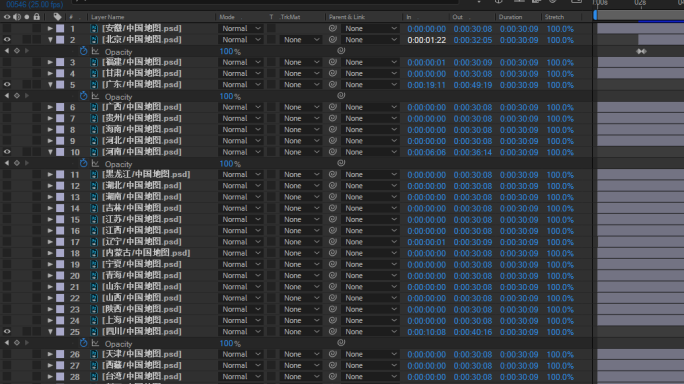Viewport: 684px width, 384px height.
Task: Open Parent dropdown of layer 6
Action: click(x=370, y=107)
